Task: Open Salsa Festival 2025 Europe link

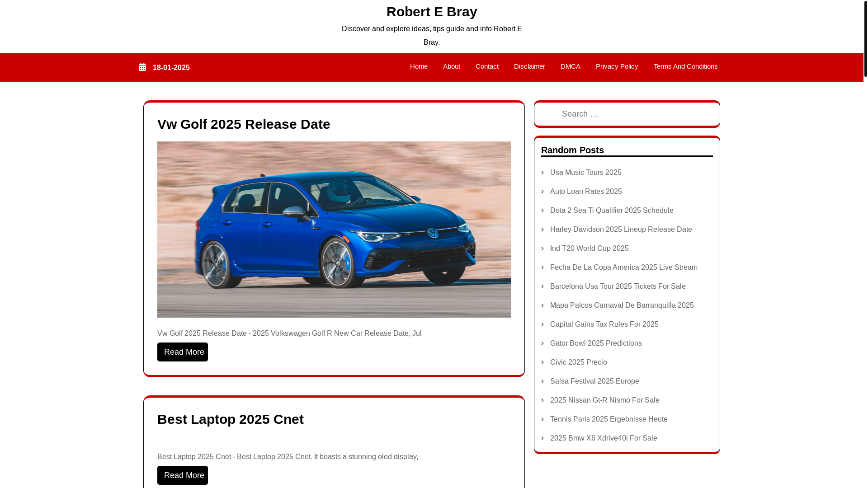Action: click(594, 381)
